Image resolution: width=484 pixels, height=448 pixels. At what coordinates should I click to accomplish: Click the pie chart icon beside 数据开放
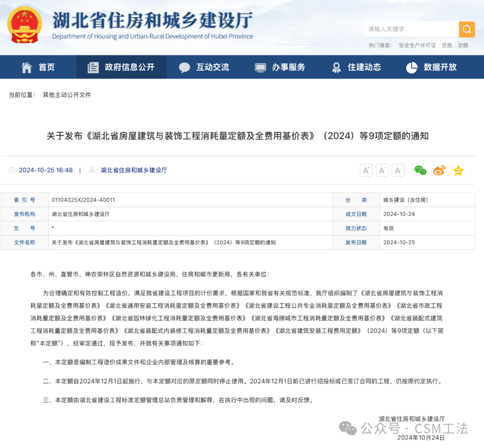pyautogui.click(x=412, y=67)
